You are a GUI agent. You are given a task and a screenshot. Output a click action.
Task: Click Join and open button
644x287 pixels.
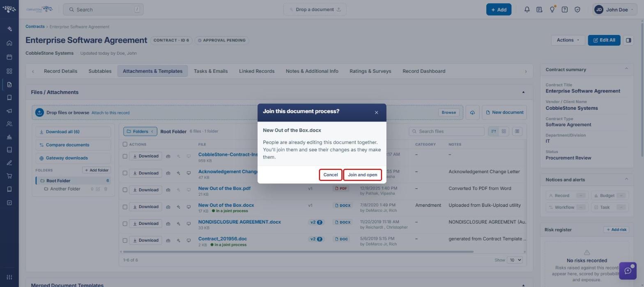[362, 175]
